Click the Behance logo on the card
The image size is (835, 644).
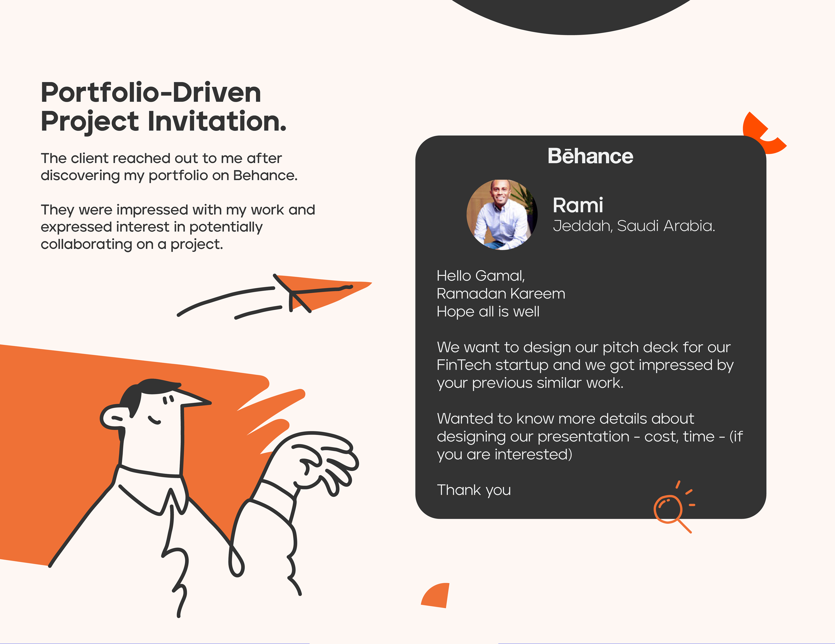(x=590, y=156)
